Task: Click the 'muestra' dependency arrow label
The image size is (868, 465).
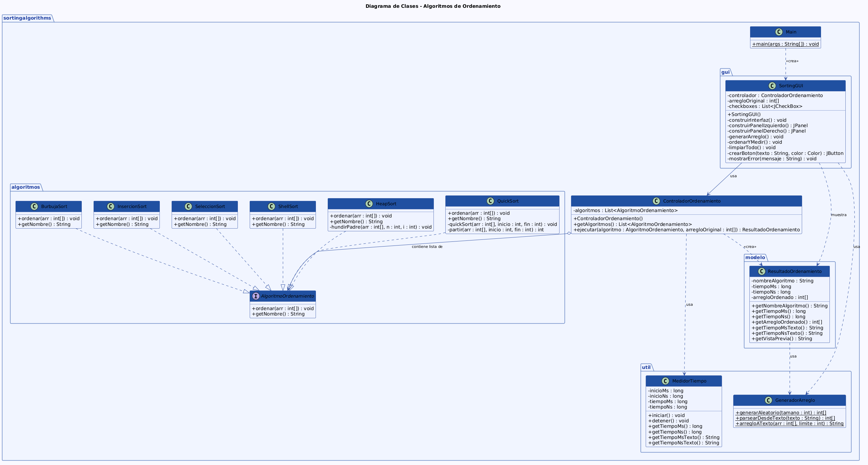Action: pos(839,215)
